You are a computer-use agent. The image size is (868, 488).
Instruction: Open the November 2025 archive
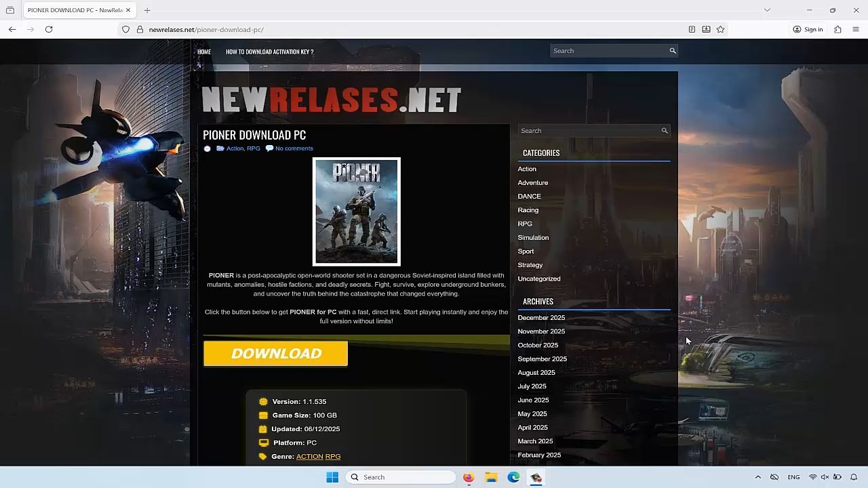[540, 331]
